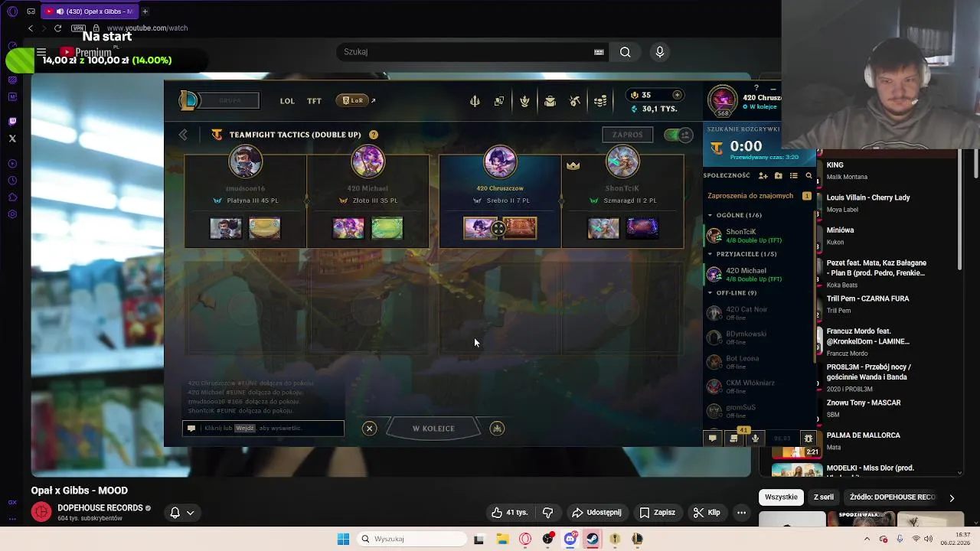The width and height of the screenshot is (980, 551).
Task: Save the video with Zapisz button
Action: (x=657, y=513)
